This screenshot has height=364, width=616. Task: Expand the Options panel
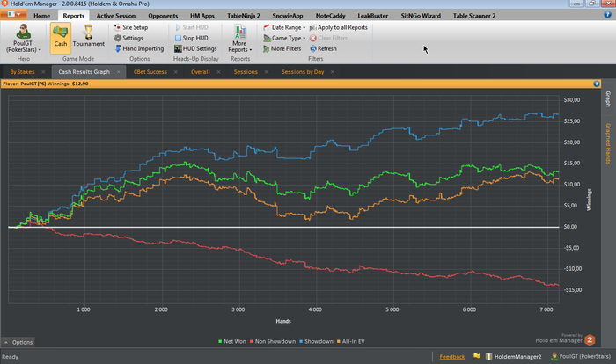click(x=18, y=342)
